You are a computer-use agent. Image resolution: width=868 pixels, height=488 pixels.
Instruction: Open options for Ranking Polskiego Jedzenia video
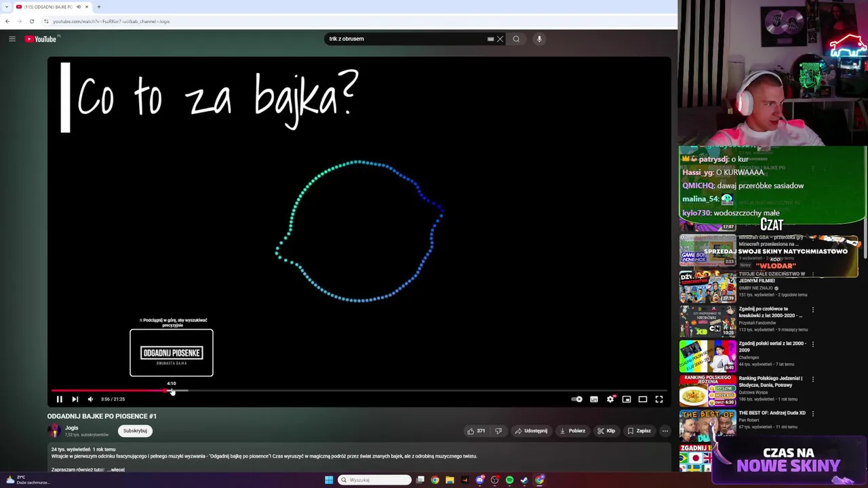(813, 379)
